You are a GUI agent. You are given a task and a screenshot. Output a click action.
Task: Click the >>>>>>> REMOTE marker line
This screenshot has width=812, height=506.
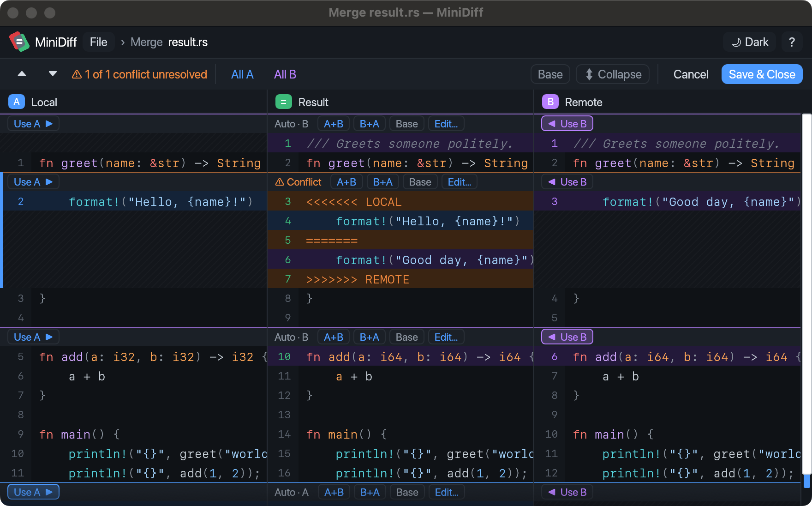(x=400, y=279)
